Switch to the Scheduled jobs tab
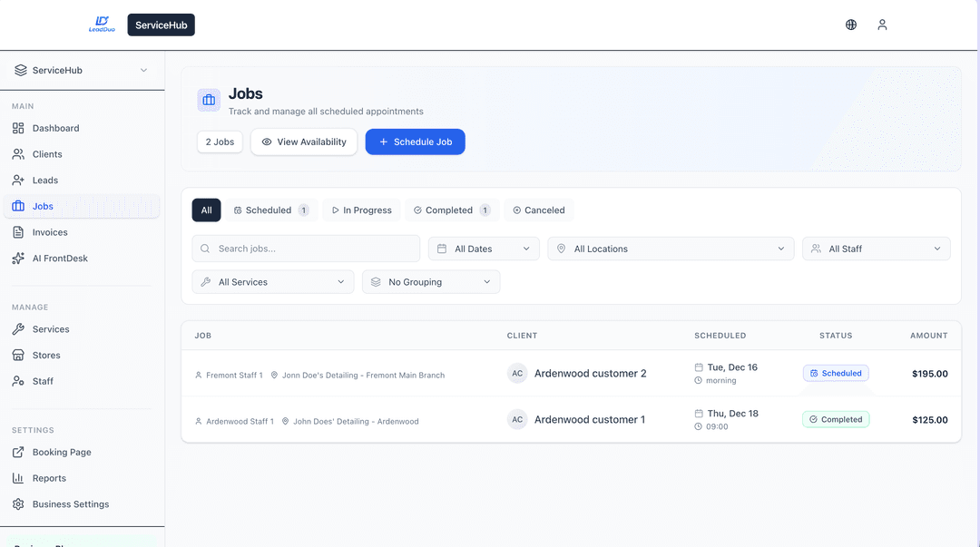The height and width of the screenshot is (547, 980). 270,210
